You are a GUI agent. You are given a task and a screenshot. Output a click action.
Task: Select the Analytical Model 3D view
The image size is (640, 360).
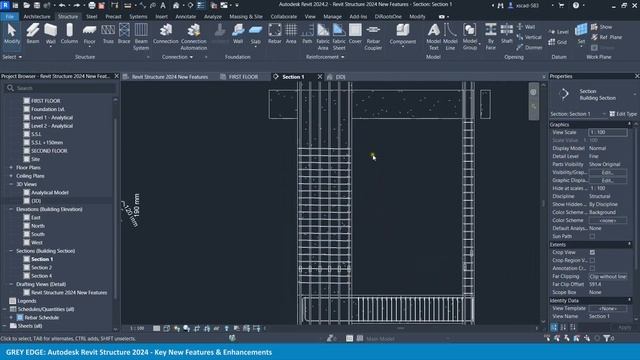point(50,193)
